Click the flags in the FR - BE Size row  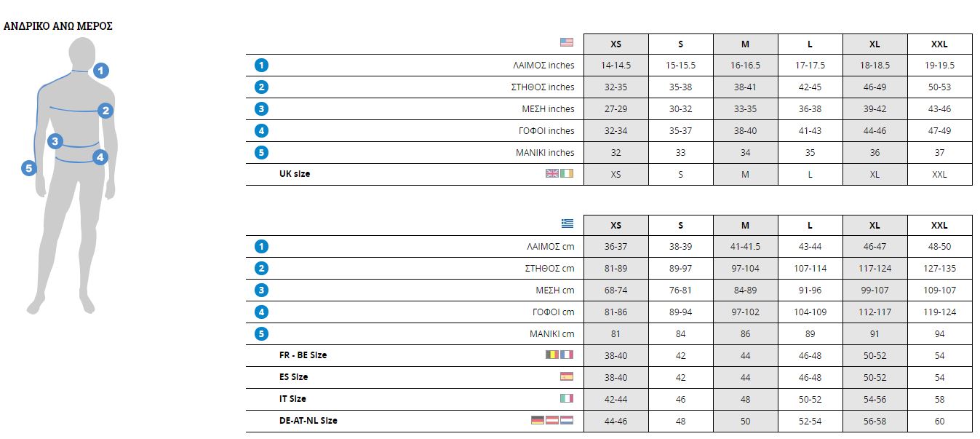559,355
